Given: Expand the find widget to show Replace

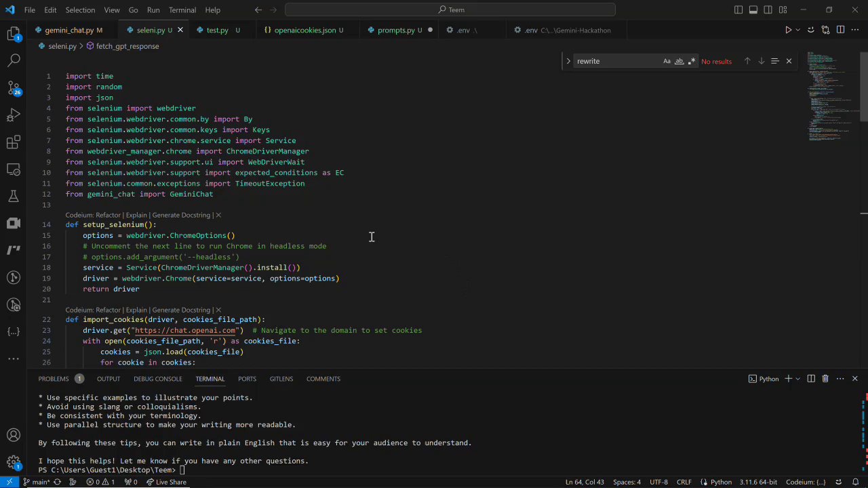Looking at the screenshot, I should (568, 61).
